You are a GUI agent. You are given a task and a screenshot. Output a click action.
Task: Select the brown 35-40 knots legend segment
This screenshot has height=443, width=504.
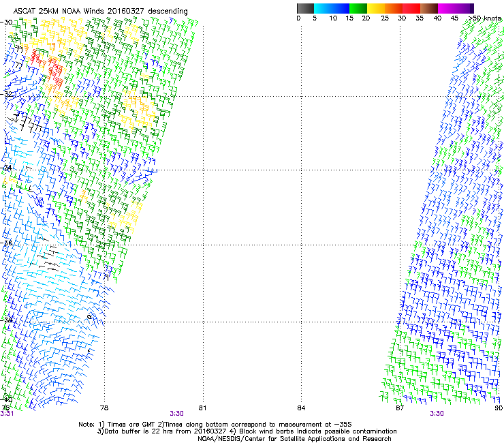[429, 8]
